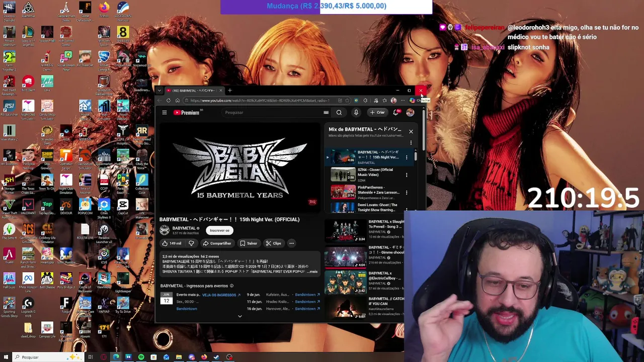
Task: Open the Riot Client desktop icon
Action: point(28,83)
